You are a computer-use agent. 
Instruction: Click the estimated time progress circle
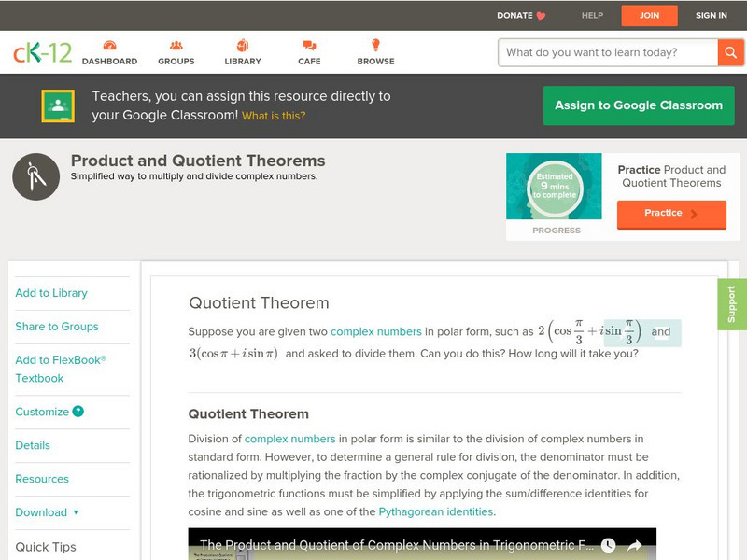pyautogui.click(x=554, y=187)
